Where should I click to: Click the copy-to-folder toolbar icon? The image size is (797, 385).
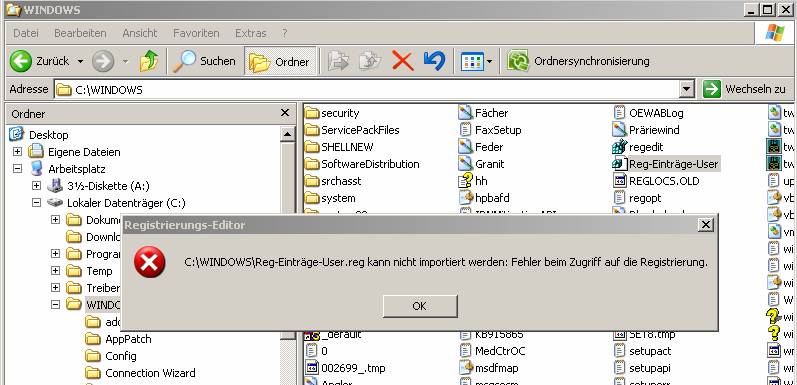click(370, 62)
